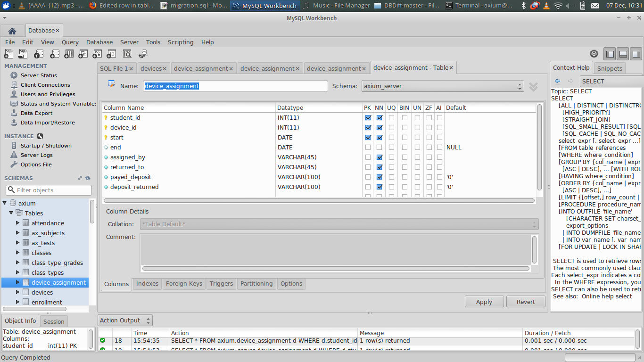Viewport: 644px width, 362px height.
Task: Open the database inspector info icon
Action: pos(39,54)
